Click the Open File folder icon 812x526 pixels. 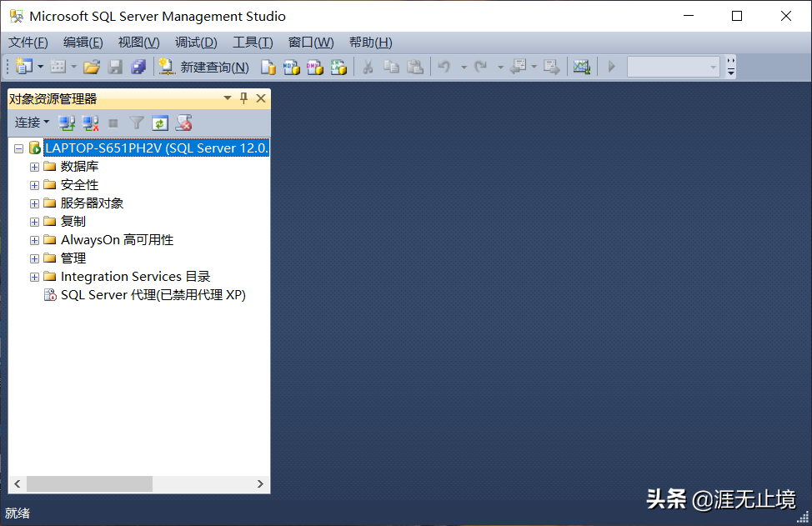[x=92, y=67]
